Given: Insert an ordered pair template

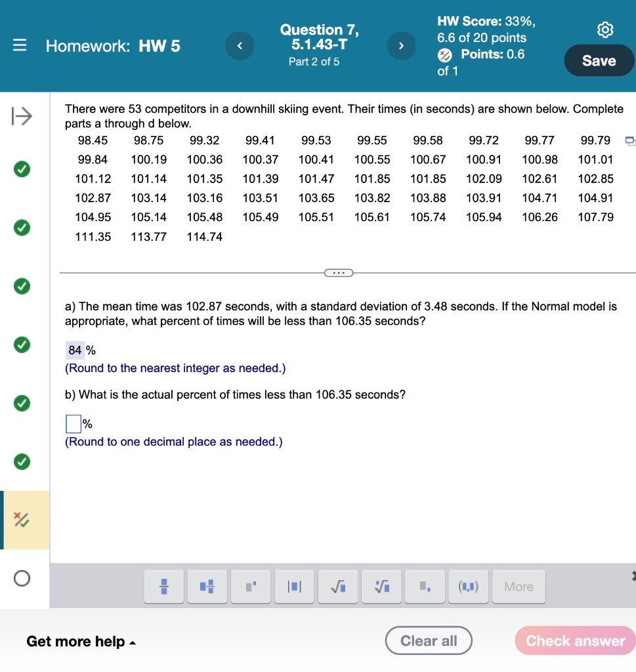Looking at the screenshot, I should (469, 586).
